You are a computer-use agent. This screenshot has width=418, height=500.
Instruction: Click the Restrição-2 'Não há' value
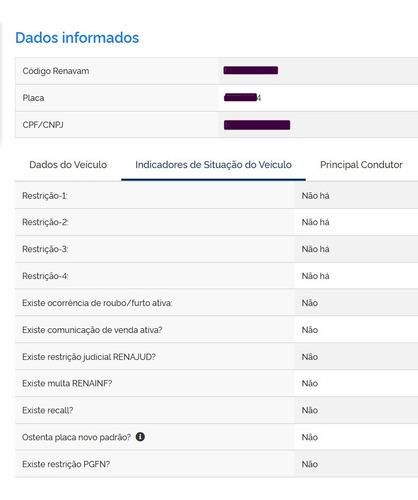[x=316, y=222]
